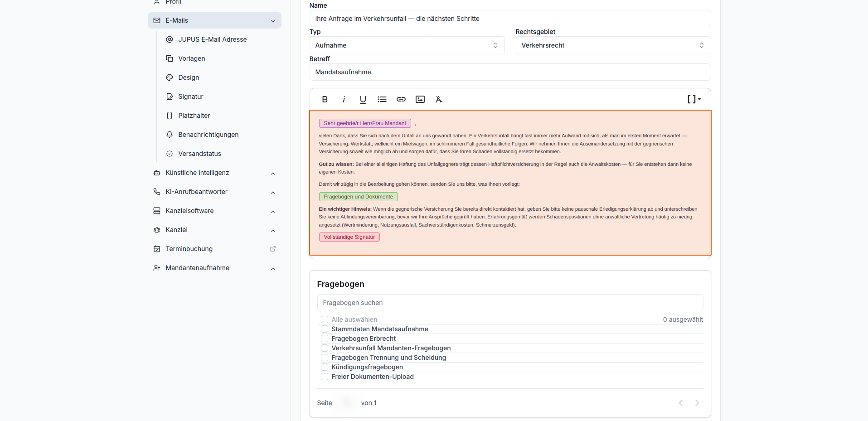This screenshot has height=421, width=868.
Task: Open the Typ dropdown showing Aufnahme
Action: coord(407,45)
